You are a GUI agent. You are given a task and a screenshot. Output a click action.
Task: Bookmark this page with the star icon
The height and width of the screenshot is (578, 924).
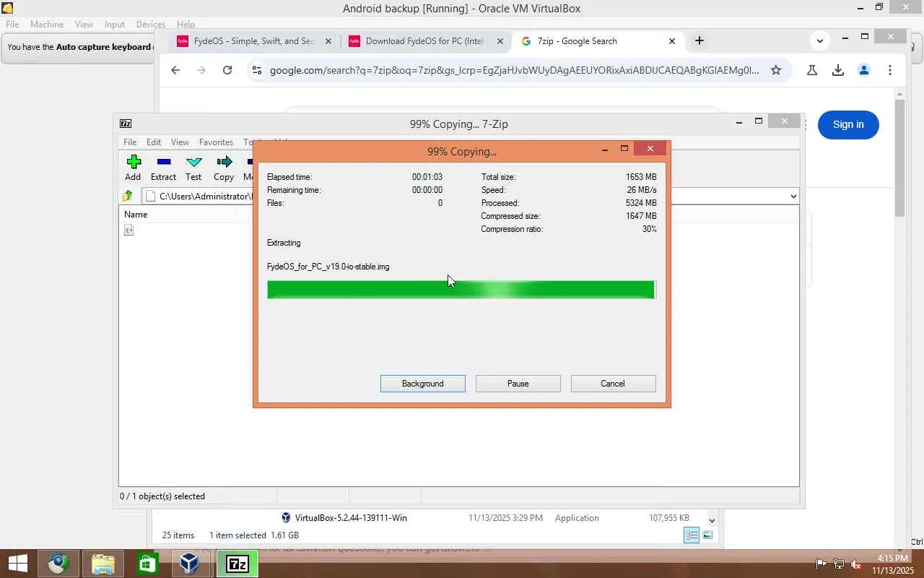click(776, 70)
